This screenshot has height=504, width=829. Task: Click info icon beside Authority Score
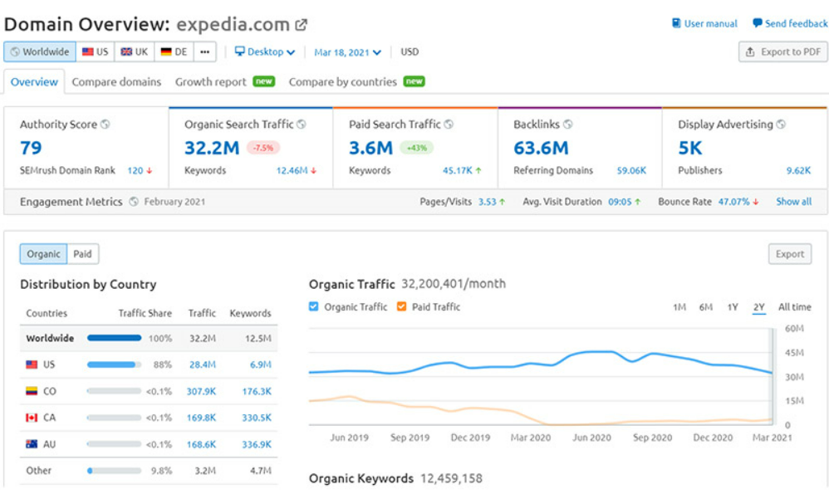pyautogui.click(x=105, y=125)
